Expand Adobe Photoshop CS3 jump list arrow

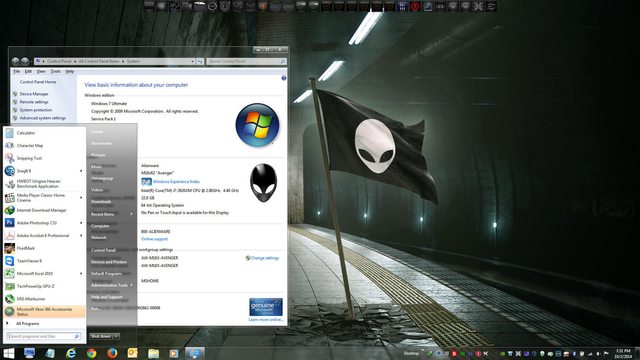coord(81,223)
